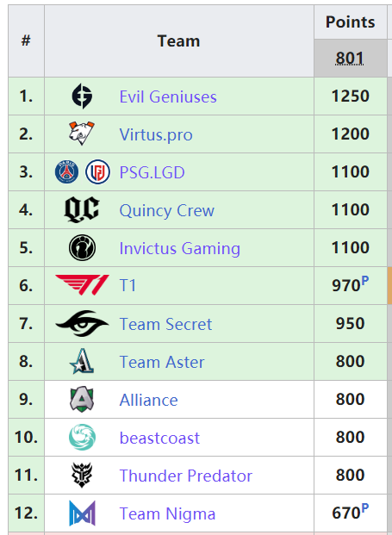
Task: Click the underlined 801 points header
Action: click(350, 58)
